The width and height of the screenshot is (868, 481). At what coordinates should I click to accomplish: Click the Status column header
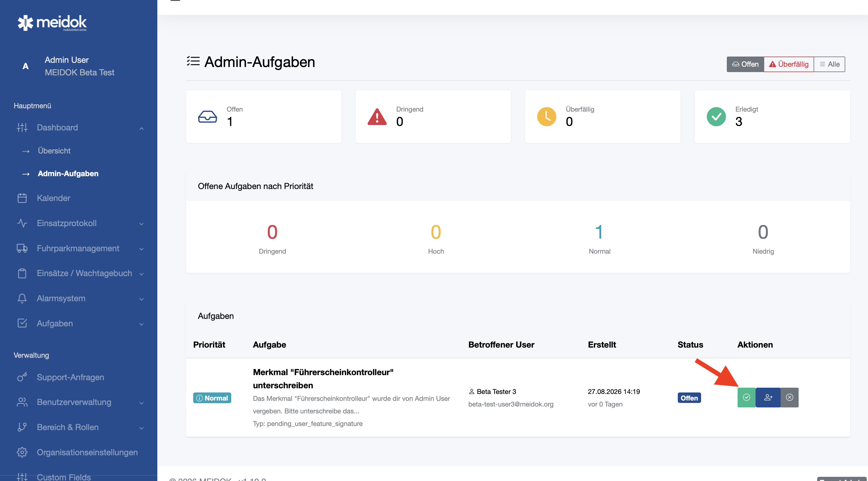pyautogui.click(x=690, y=345)
